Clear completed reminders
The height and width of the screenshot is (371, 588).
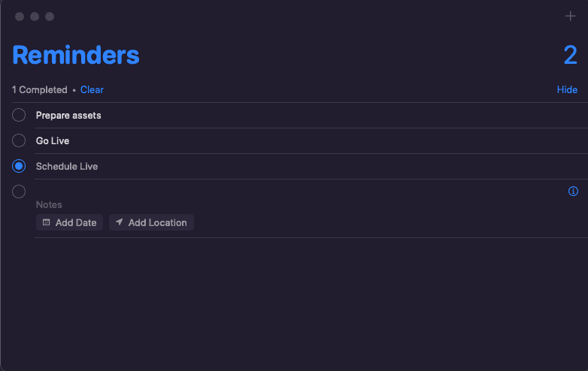92,89
